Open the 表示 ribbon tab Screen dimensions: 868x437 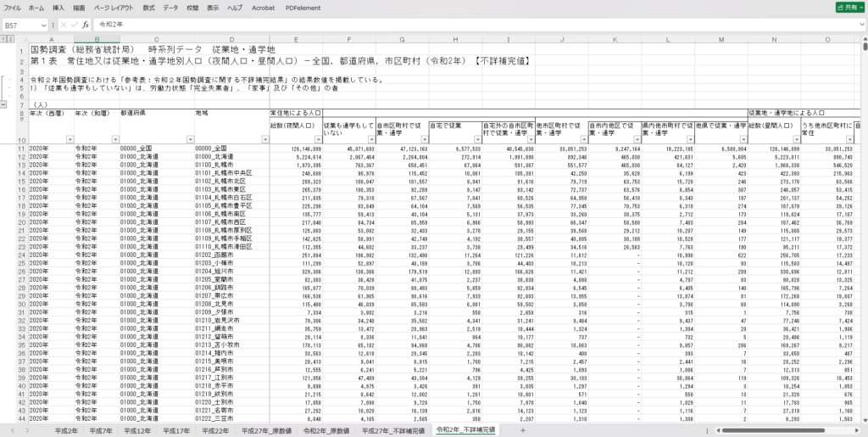(213, 8)
